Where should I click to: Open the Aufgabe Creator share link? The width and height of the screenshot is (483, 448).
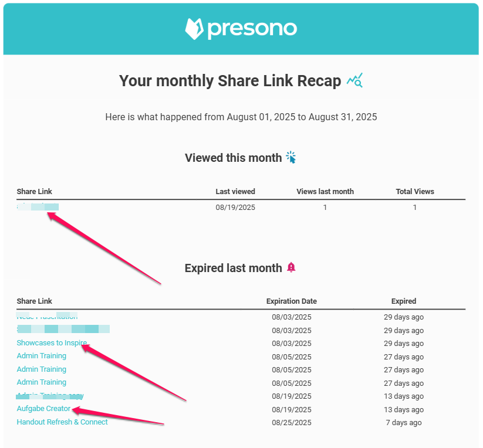[x=43, y=409]
